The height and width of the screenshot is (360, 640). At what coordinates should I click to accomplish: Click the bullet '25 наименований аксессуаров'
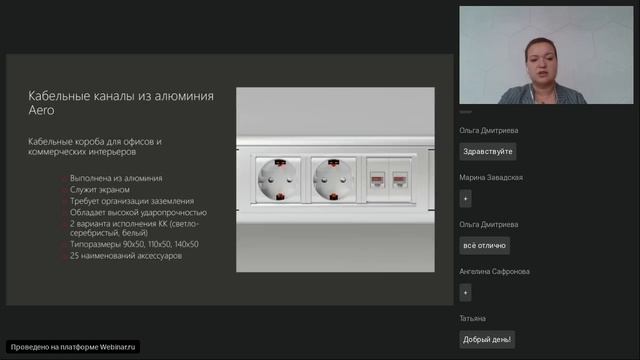(x=126, y=256)
